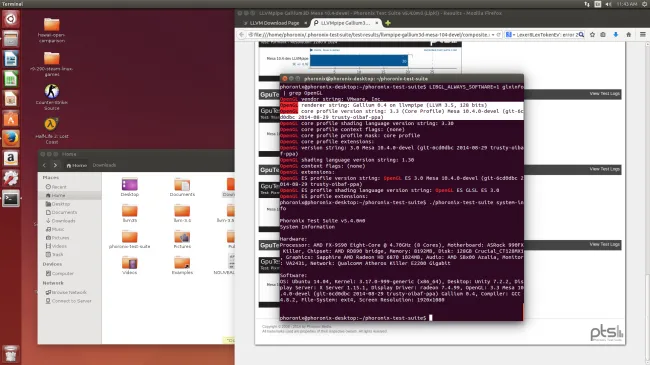Launch Half-Life 2: Lost Coast shortcut

click(x=51, y=131)
